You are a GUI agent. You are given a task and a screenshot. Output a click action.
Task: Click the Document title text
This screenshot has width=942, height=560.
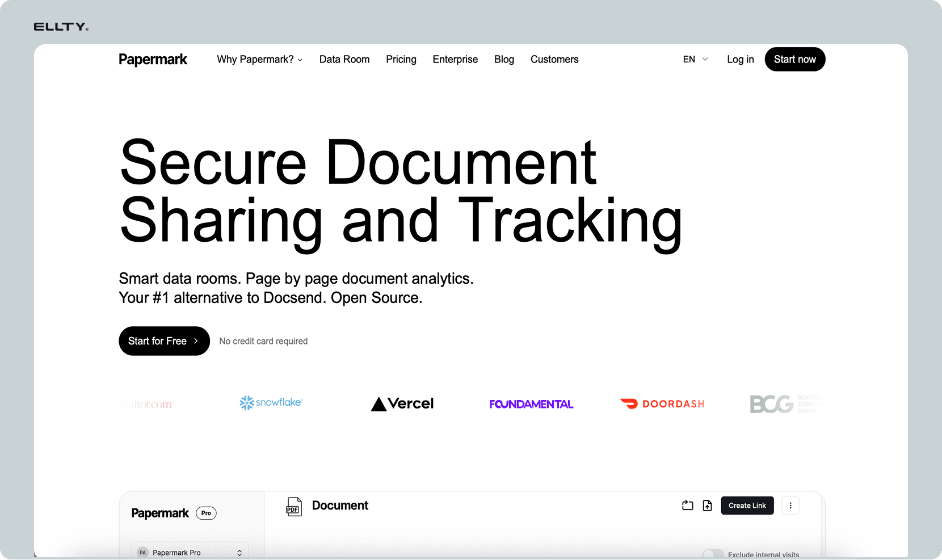(x=340, y=506)
